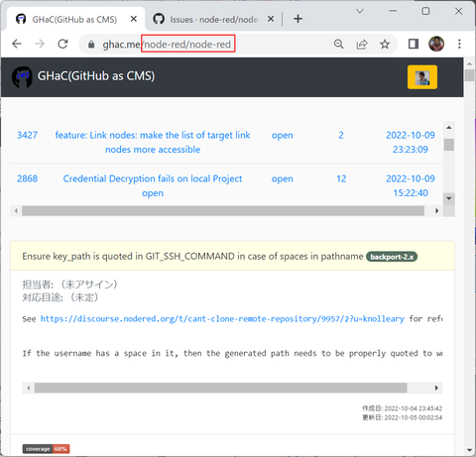
Task: Click the comment count 2 for issue 3427
Action: click(x=341, y=135)
